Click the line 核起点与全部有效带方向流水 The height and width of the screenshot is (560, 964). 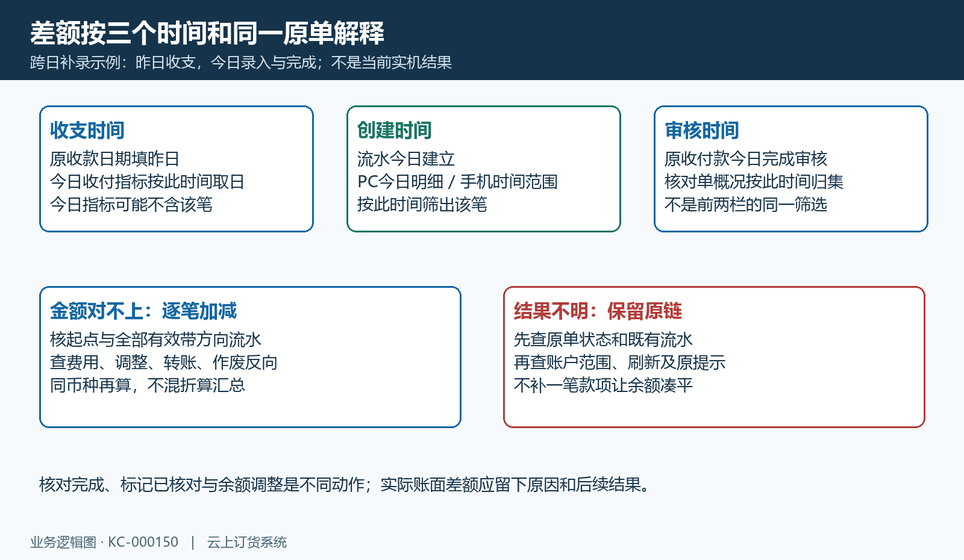pos(155,340)
